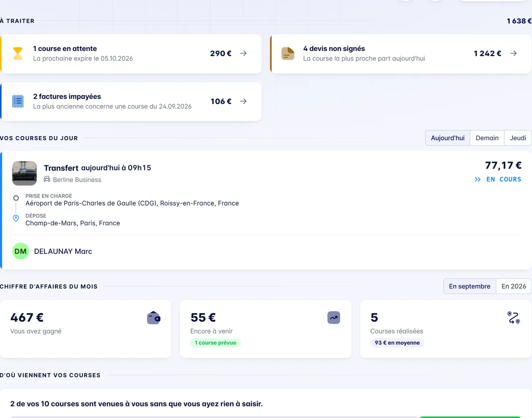Click the wallet icon on 467 € card

(x=154, y=318)
